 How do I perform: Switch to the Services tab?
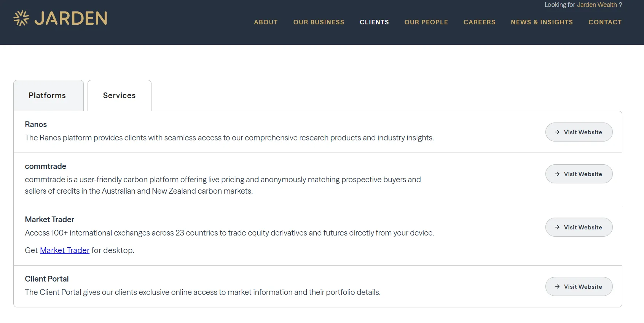coord(120,95)
